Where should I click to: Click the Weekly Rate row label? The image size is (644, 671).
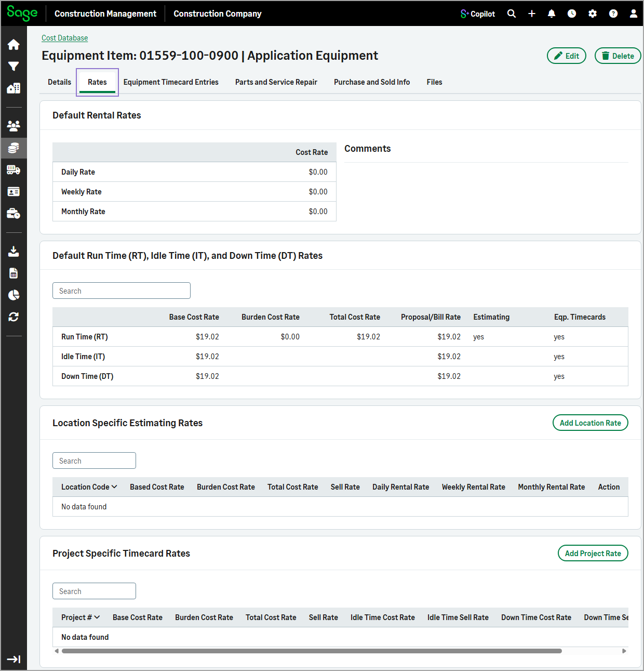coord(82,192)
